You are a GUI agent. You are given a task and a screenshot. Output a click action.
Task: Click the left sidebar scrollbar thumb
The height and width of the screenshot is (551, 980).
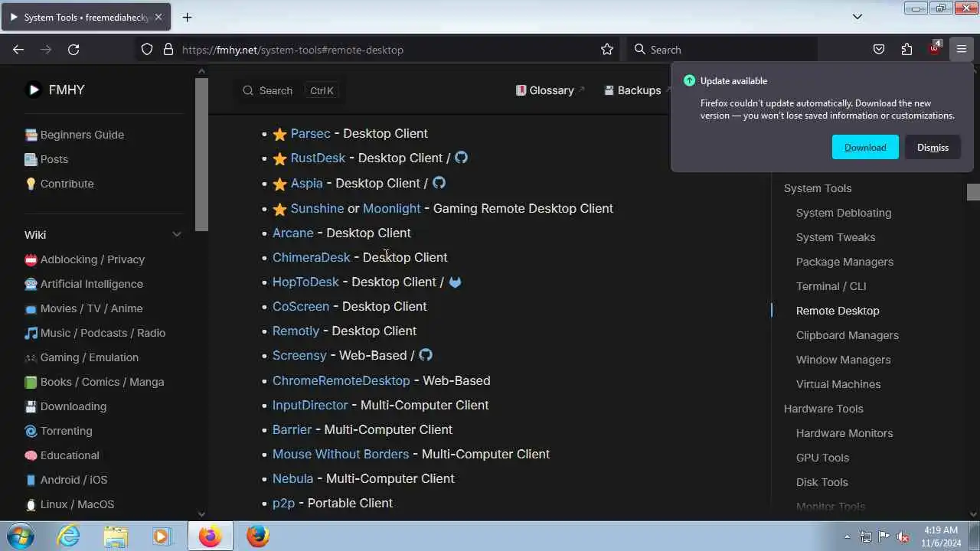coord(201,155)
